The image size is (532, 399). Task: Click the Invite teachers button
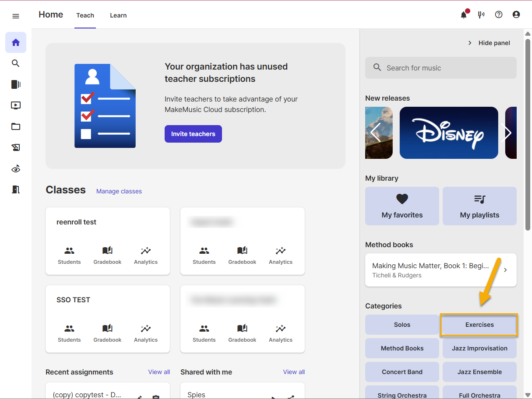coord(193,134)
